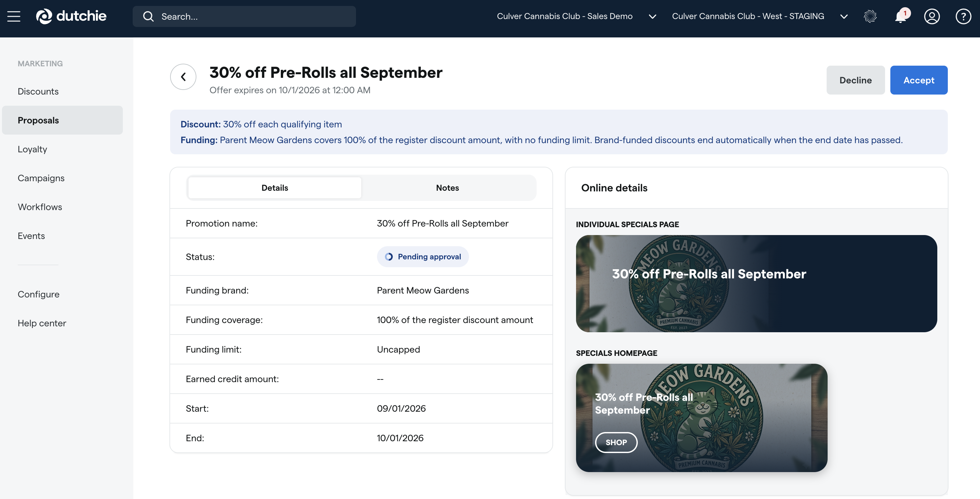
Task: Accept the proposal
Action: coord(919,80)
